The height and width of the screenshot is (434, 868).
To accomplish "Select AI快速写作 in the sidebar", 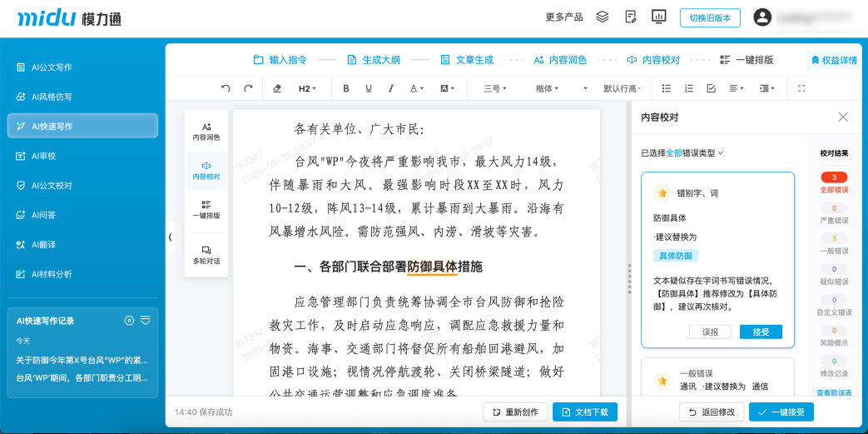I will (82, 126).
